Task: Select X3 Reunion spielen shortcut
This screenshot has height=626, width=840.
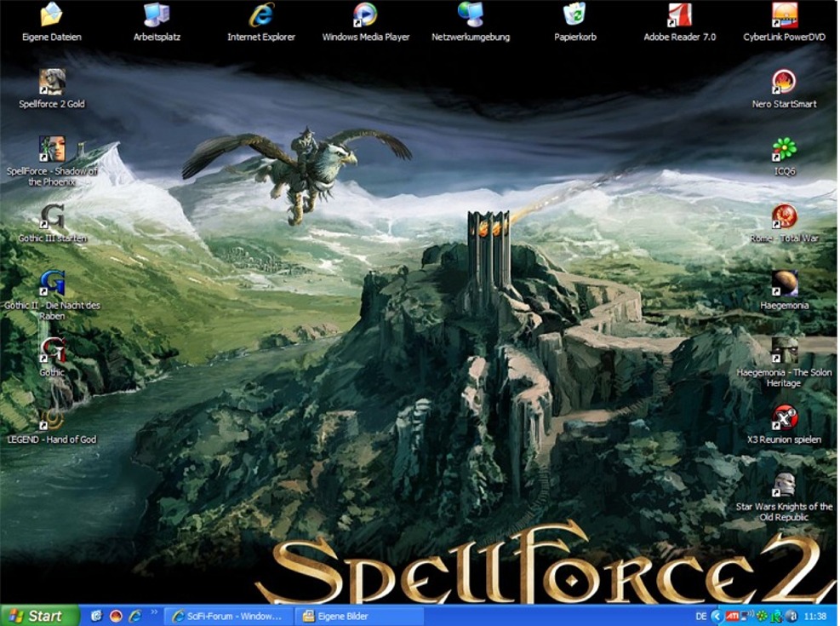Action: coord(784,418)
